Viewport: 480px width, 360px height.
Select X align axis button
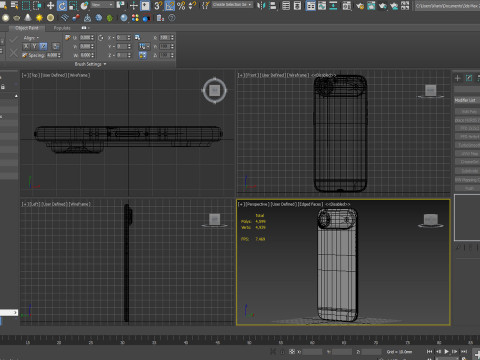26,46
